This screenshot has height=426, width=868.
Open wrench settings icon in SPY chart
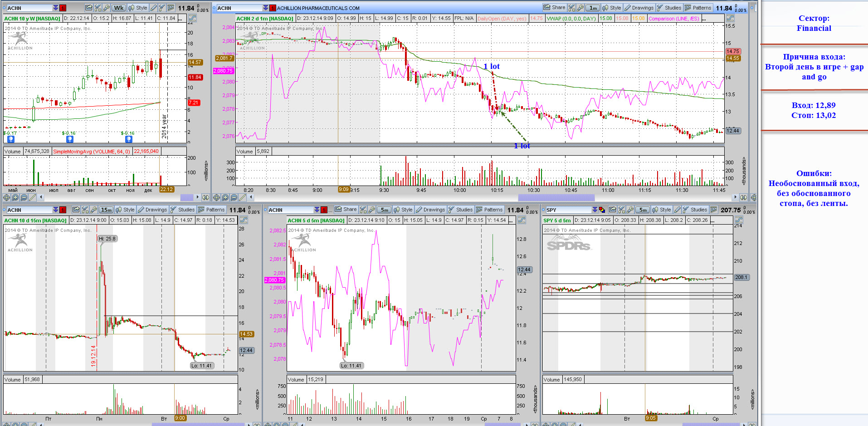pyautogui.click(x=630, y=210)
